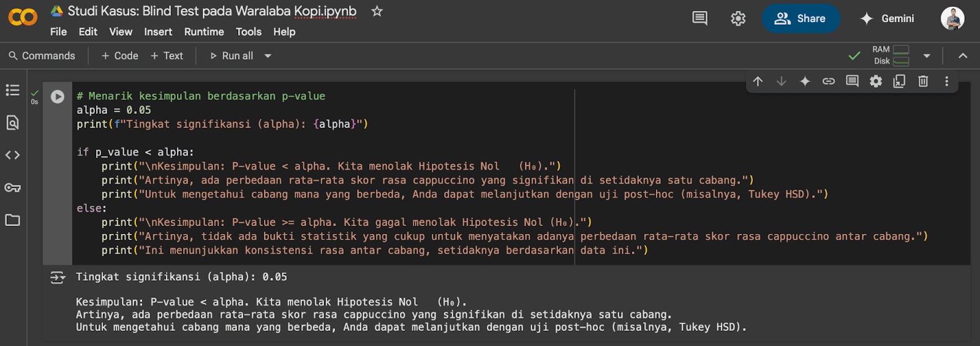980x346 pixels.
Task: Click the notebook title to rename
Action: point(211,11)
